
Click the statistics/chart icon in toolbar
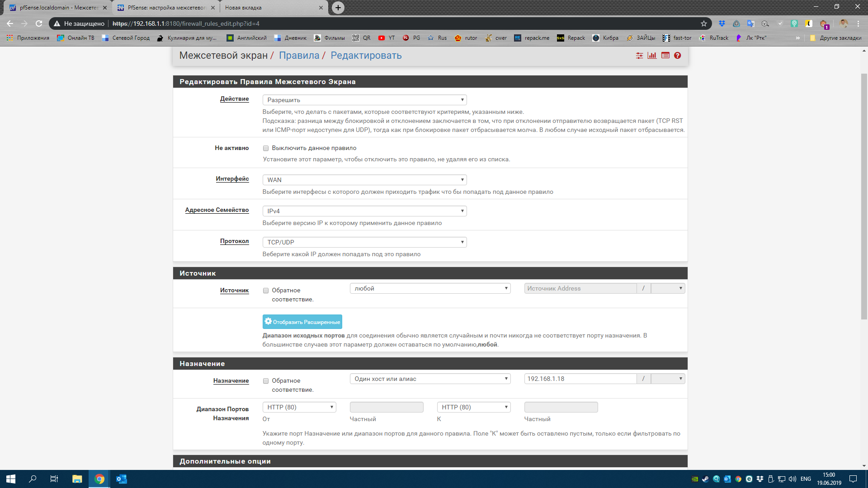[652, 56]
